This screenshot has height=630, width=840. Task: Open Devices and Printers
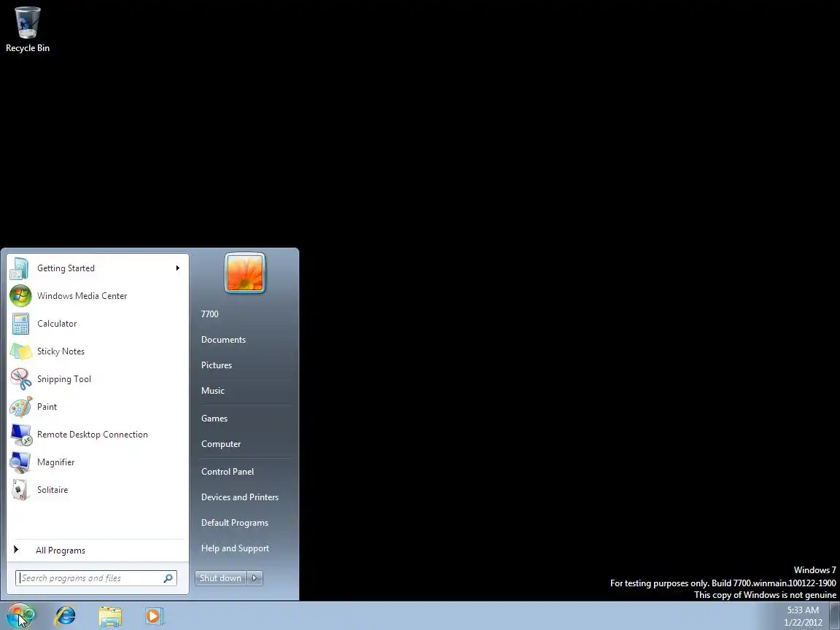[x=240, y=497]
